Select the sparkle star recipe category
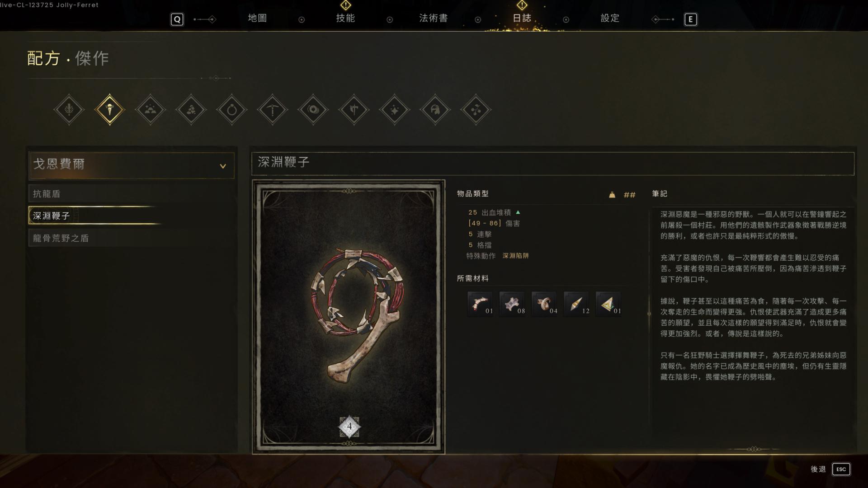Screen dimensions: 868x488 point(395,110)
